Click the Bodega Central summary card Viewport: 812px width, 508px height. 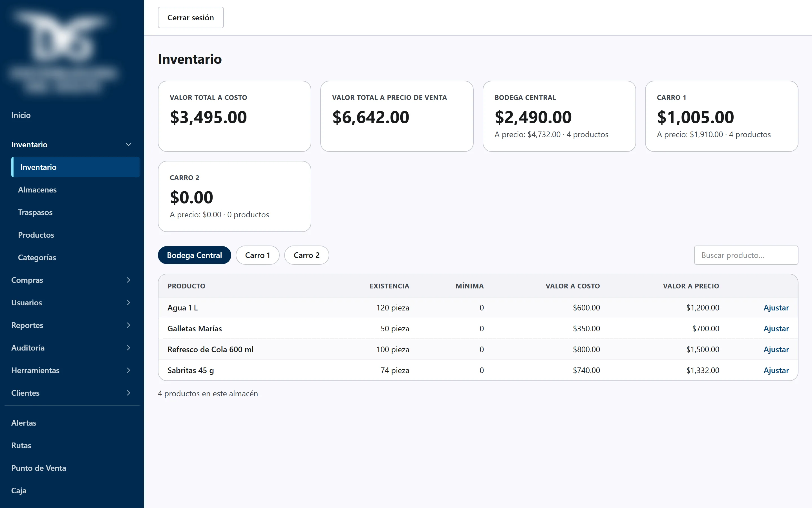[x=559, y=116]
